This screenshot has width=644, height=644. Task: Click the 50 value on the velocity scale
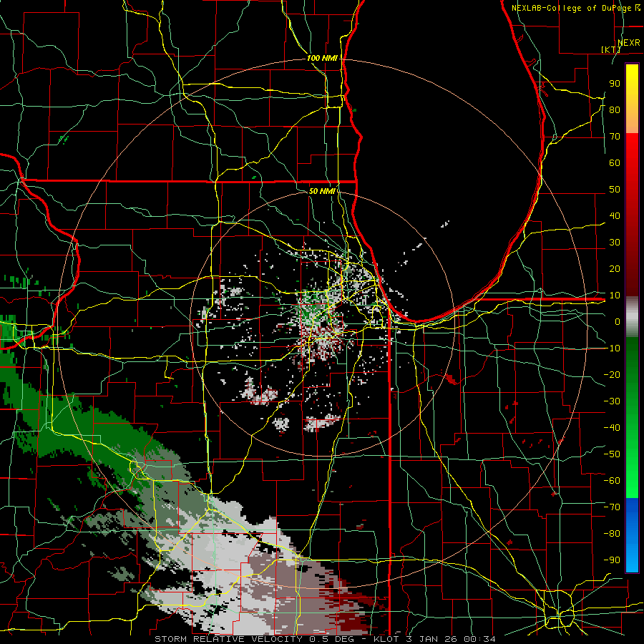pos(615,190)
